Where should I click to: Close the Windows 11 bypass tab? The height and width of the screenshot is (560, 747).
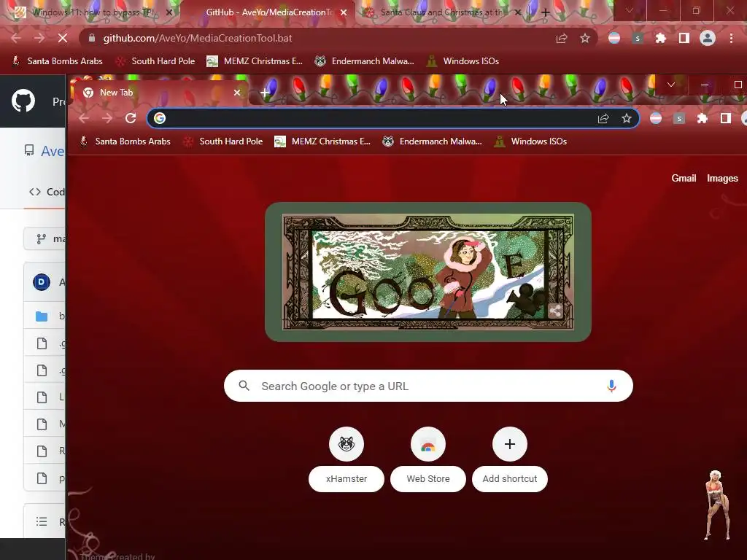tap(169, 12)
